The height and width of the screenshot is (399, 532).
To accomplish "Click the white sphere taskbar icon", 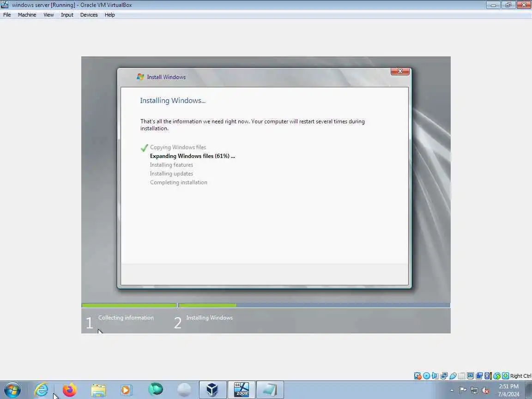I will 184,390.
